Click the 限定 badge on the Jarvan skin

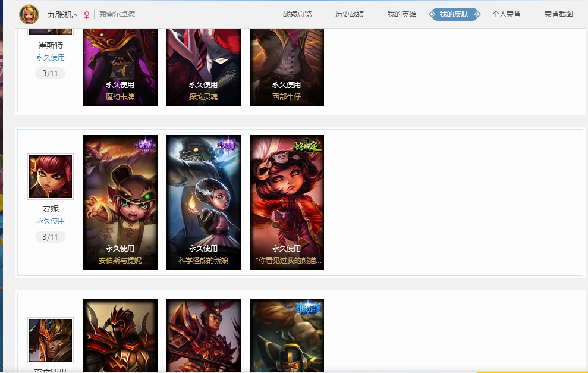tap(309, 309)
